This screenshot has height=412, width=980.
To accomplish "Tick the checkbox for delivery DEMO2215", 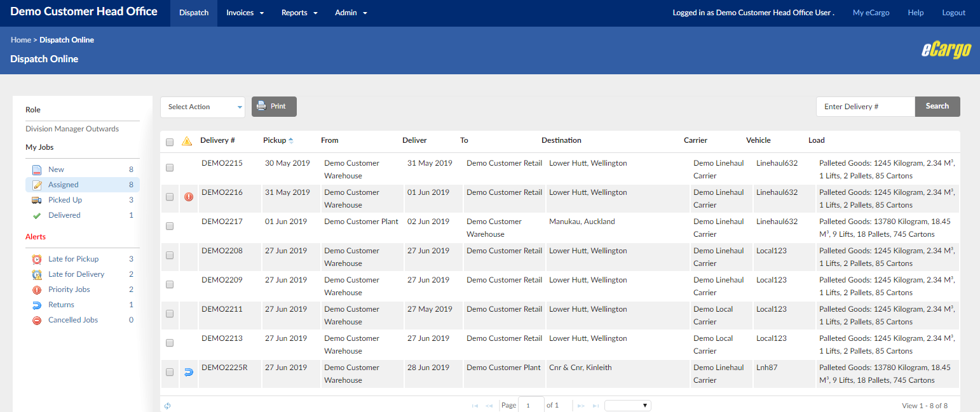I will click(170, 168).
